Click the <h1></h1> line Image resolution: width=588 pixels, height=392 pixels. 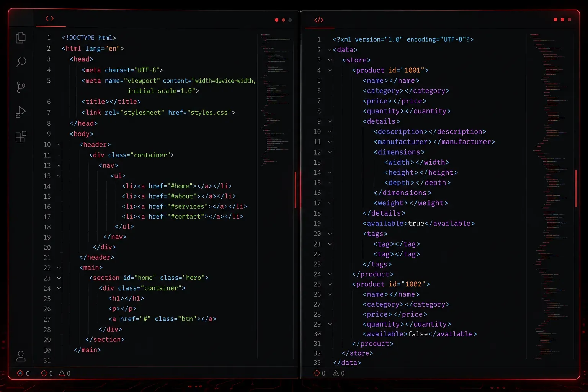pyautogui.click(x=126, y=298)
